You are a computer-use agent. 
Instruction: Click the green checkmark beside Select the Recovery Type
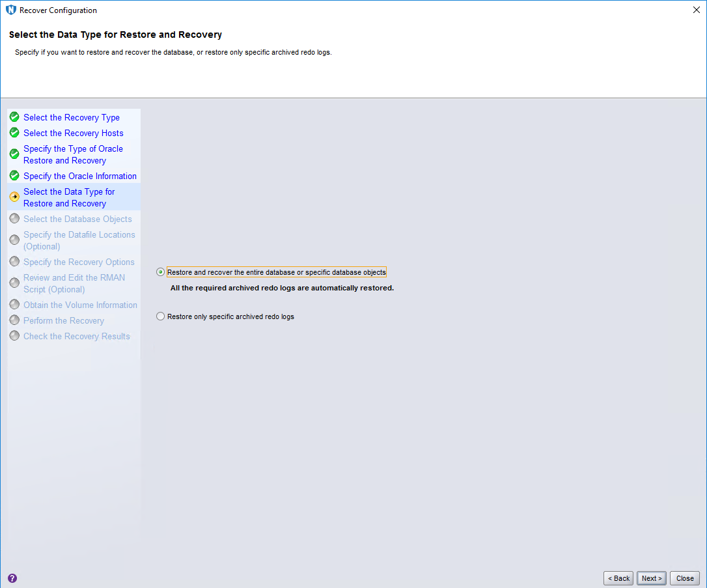[x=14, y=117]
